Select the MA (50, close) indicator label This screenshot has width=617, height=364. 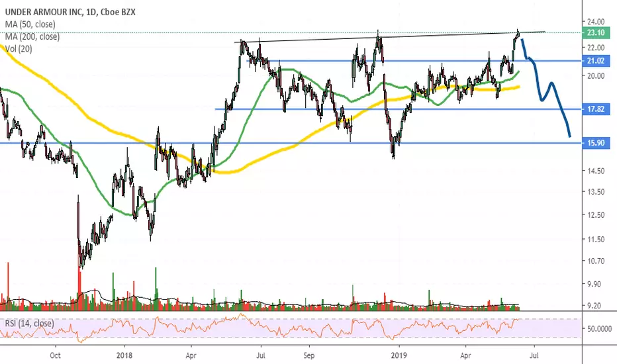tap(30, 24)
